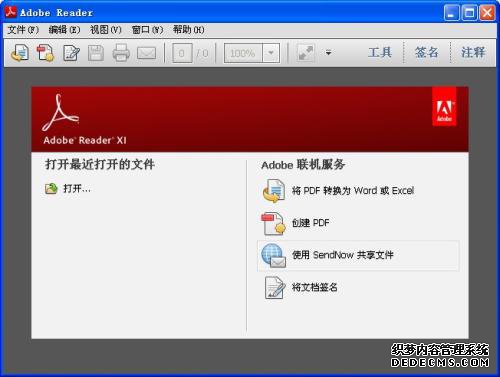Click the sign document pen toolbar icon
The width and height of the screenshot is (500, 377).
coord(71,53)
